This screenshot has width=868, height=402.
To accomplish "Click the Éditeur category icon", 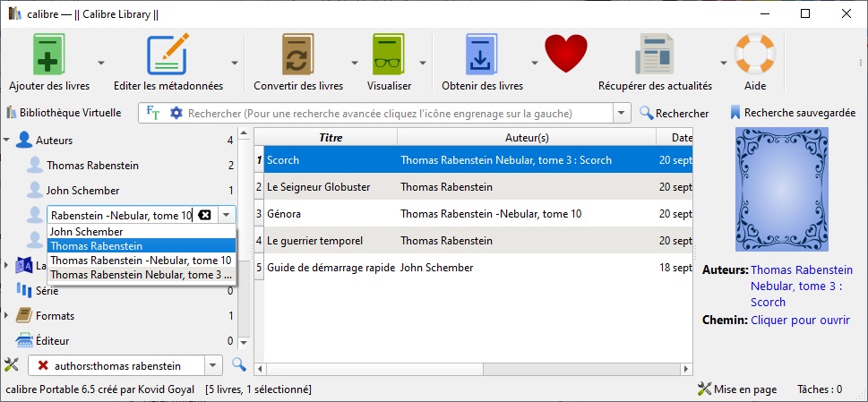I will [x=24, y=340].
